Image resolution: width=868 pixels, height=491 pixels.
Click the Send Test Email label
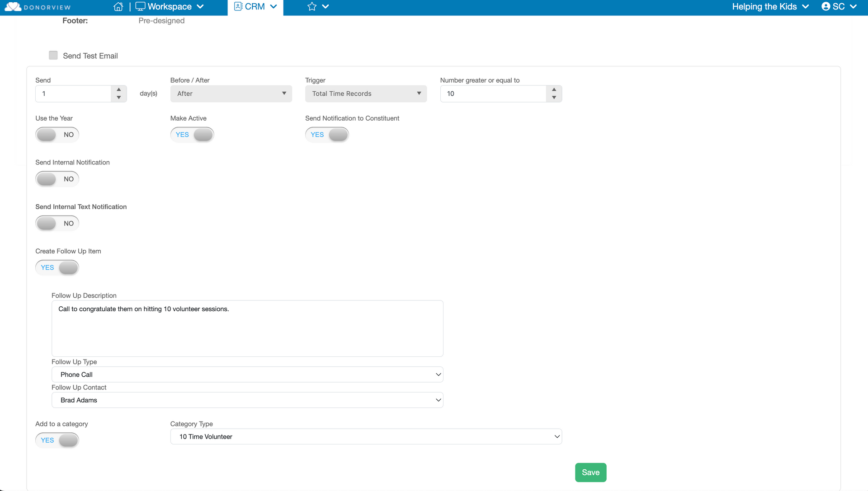90,56
